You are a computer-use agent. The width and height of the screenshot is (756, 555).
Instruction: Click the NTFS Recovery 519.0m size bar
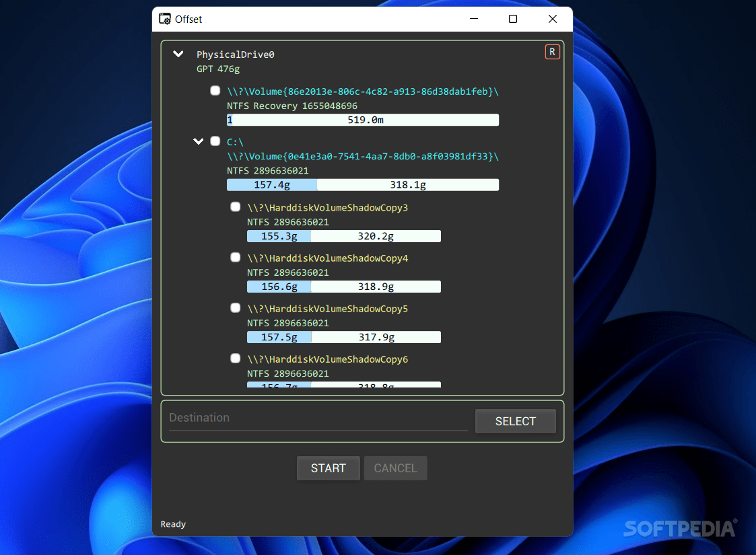(x=362, y=120)
